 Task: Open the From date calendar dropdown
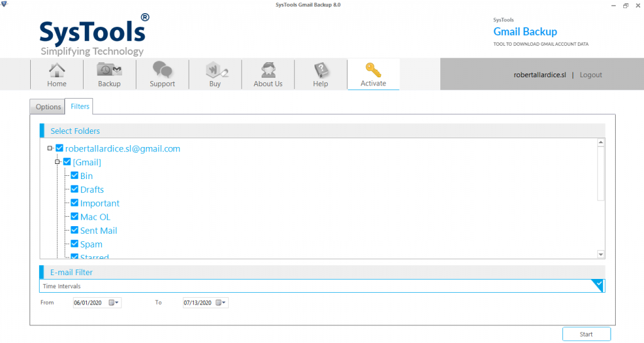click(x=114, y=303)
